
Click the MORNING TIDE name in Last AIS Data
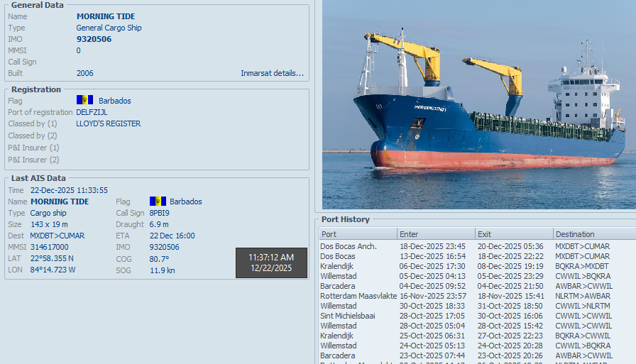tap(60, 202)
